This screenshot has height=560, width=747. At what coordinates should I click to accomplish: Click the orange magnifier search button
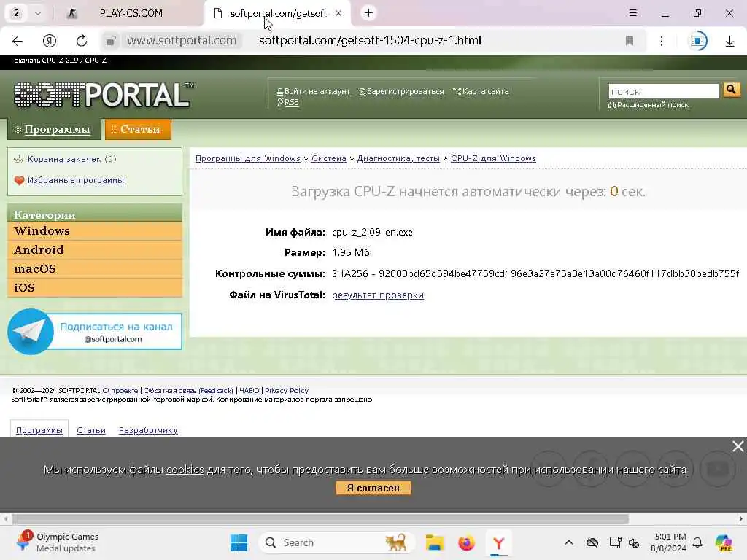(731, 90)
